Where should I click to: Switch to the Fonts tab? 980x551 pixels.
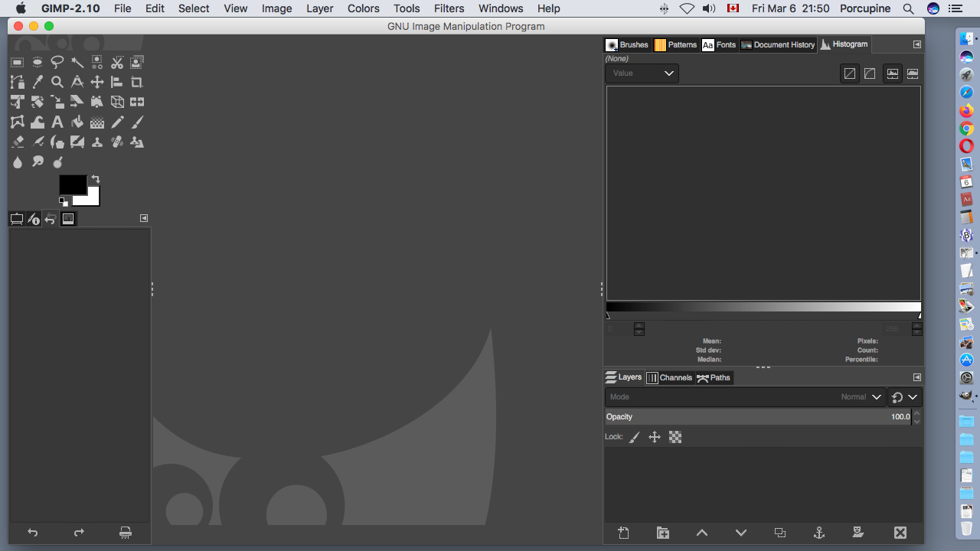pos(719,44)
